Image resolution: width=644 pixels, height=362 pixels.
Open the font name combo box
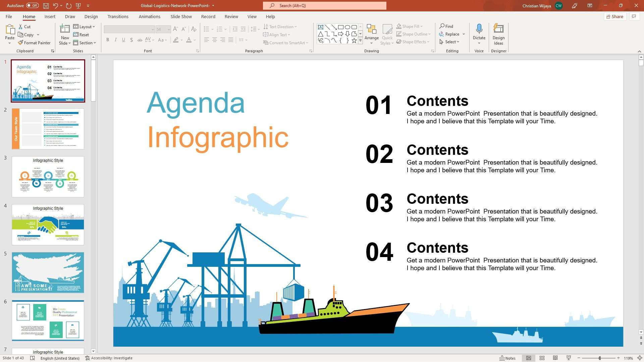coord(129,29)
